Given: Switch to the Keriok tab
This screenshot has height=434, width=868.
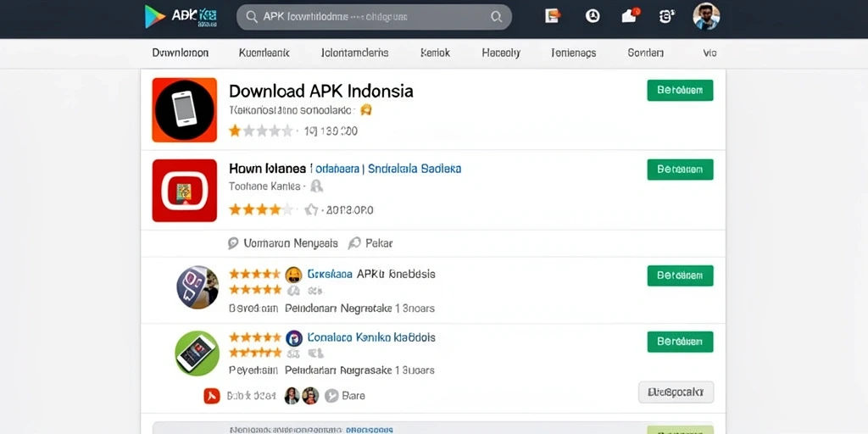Looking at the screenshot, I should pos(435,53).
